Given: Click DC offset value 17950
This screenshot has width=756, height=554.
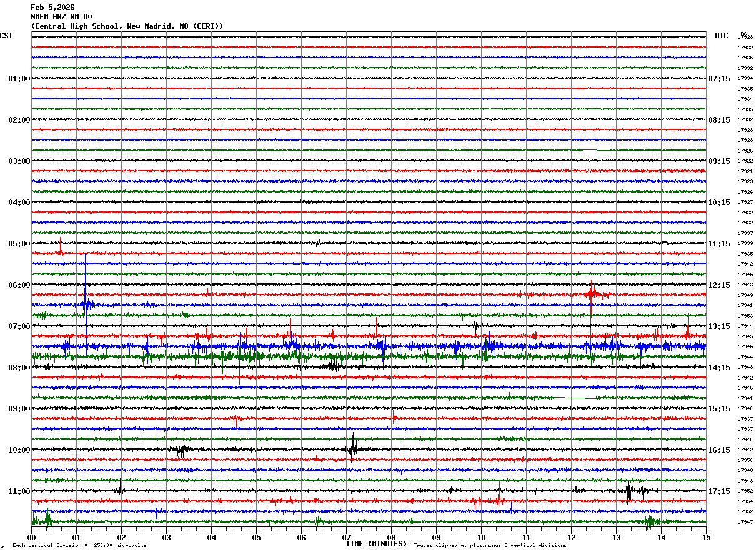Looking at the screenshot, I should 745,460.
